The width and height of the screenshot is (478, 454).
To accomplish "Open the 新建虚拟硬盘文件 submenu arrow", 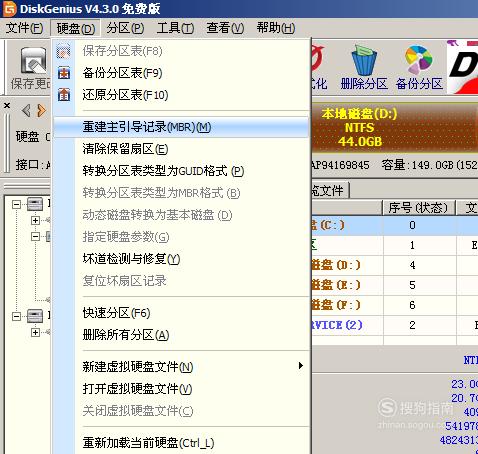I will [301, 366].
